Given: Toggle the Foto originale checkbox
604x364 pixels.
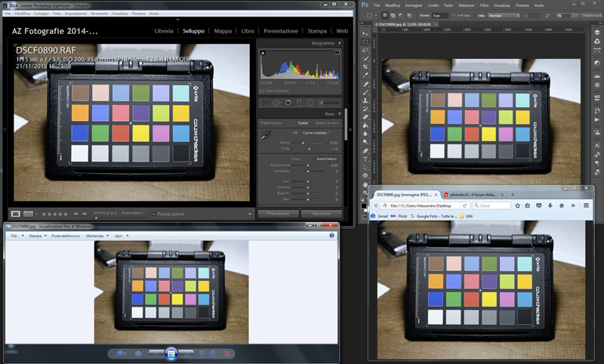Looking at the screenshot, I should coord(262,91).
